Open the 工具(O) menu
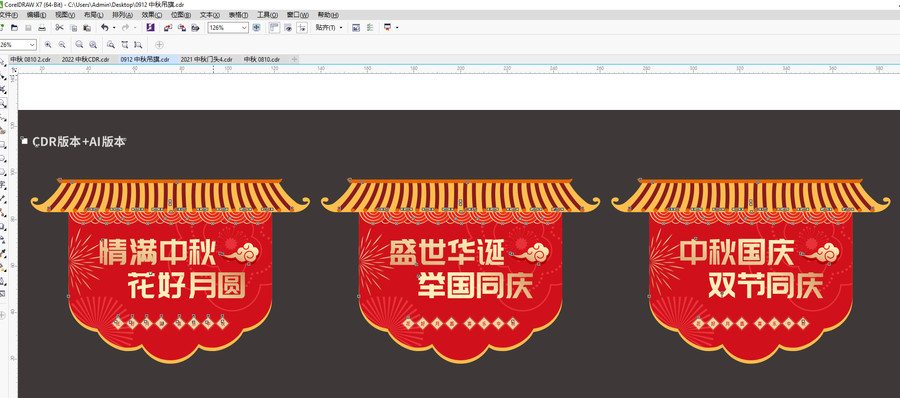900x398 pixels. point(267,15)
